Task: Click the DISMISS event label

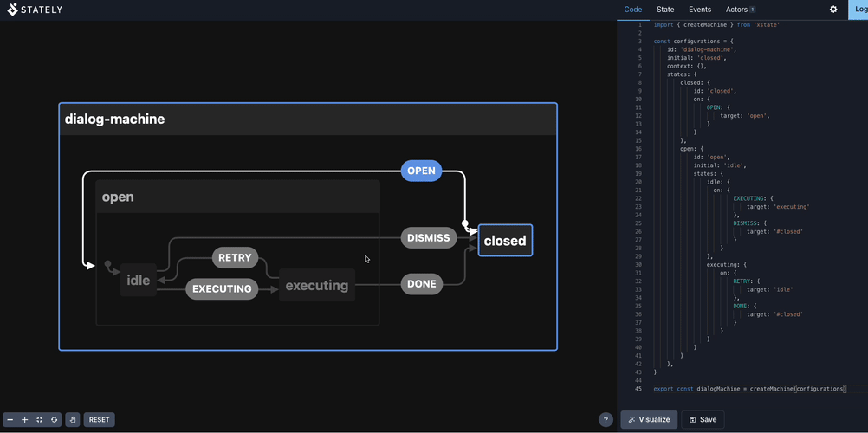Action: pyautogui.click(x=429, y=238)
